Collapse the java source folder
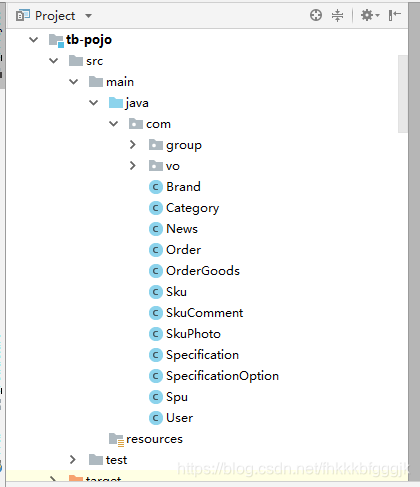This screenshot has width=420, height=487. pyautogui.click(x=94, y=103)
